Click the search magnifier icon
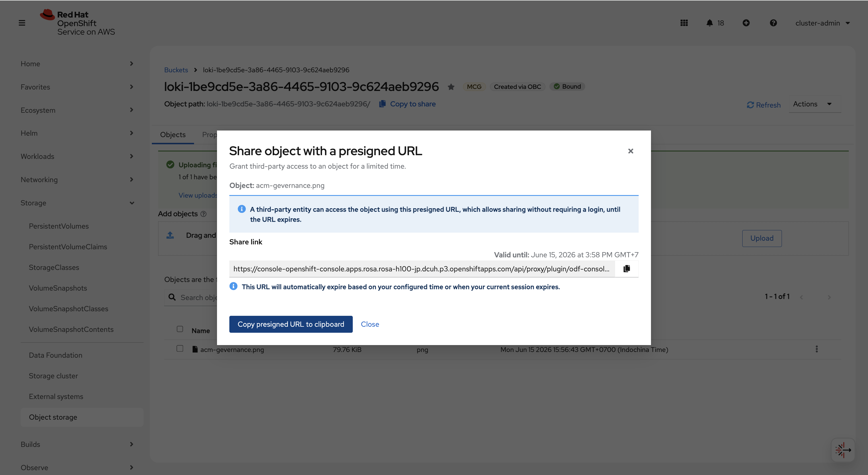 tap(172, 297)
